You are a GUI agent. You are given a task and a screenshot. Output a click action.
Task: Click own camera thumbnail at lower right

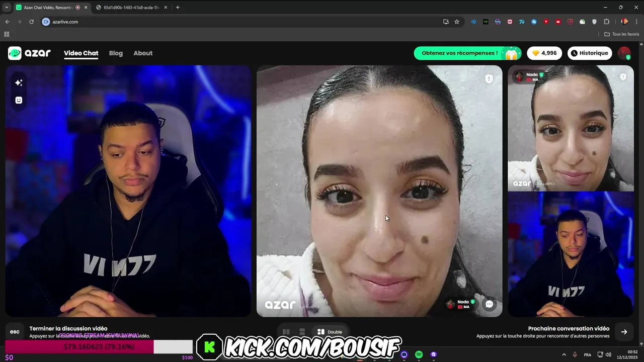[571, 254]
